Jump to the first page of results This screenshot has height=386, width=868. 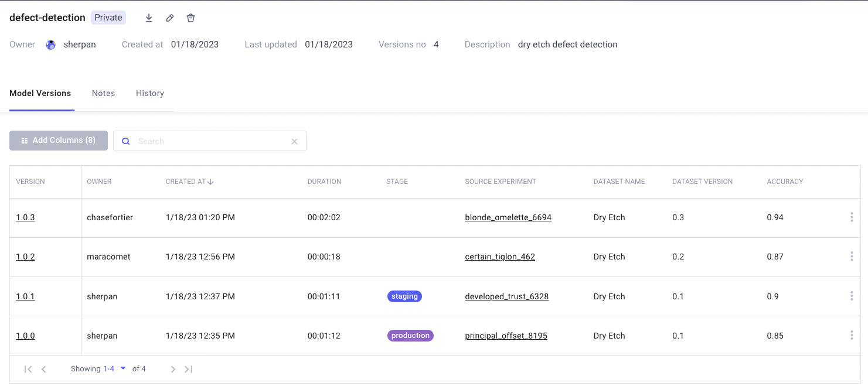28,369
